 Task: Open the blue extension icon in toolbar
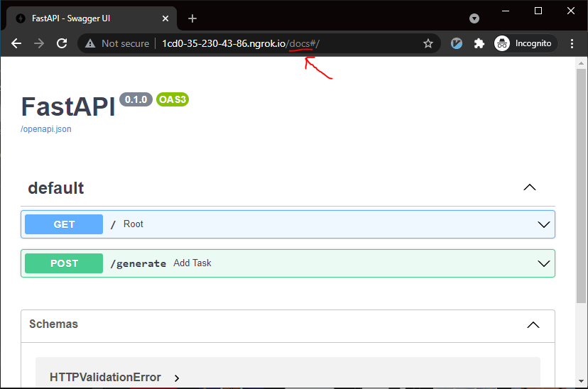[x=457, y=43]
